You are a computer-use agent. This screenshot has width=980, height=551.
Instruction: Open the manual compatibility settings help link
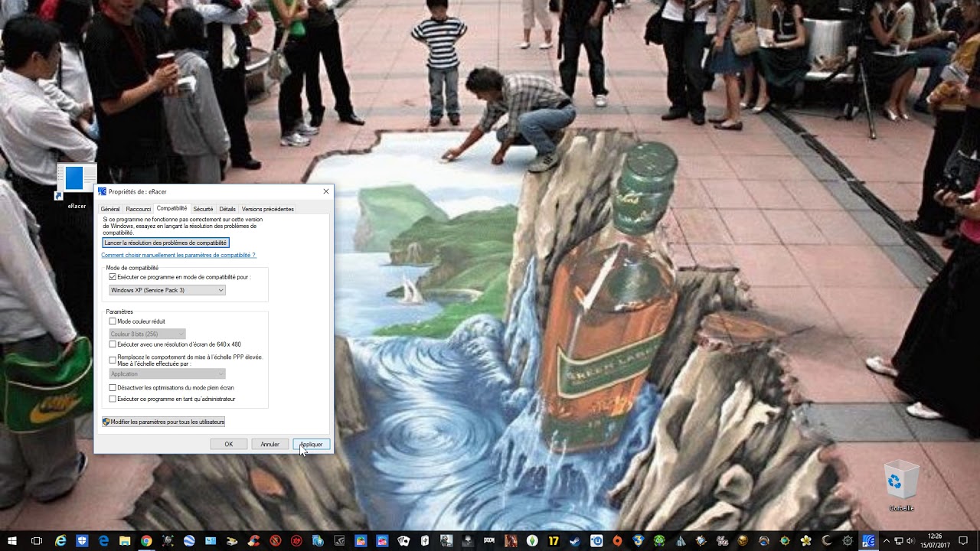(x=178, y=255)
